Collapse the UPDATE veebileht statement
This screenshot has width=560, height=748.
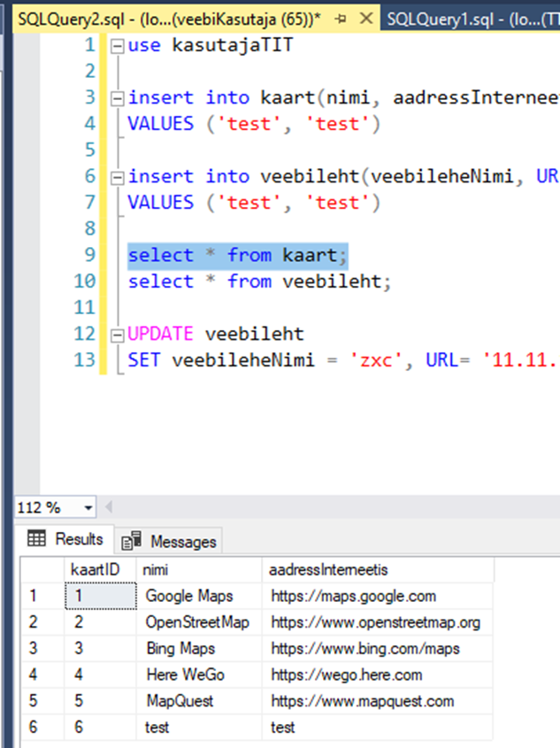click(x=116, y=335)
